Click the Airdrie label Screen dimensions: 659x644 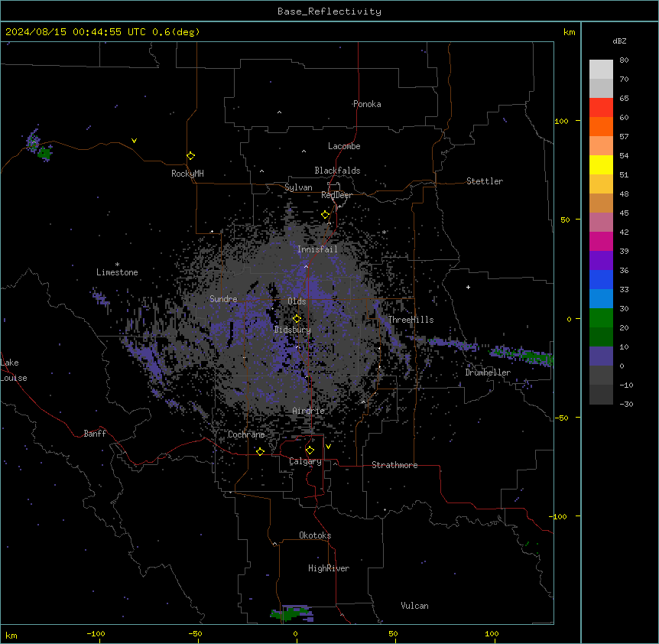pos(309,411)
